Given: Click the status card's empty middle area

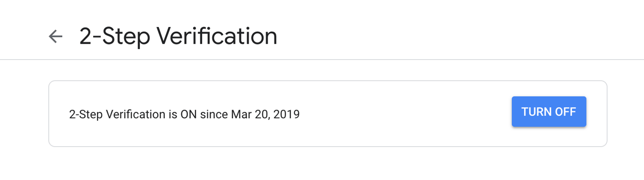Looking at the screenshot, I should pyautogui.click(x=404, y=114).
